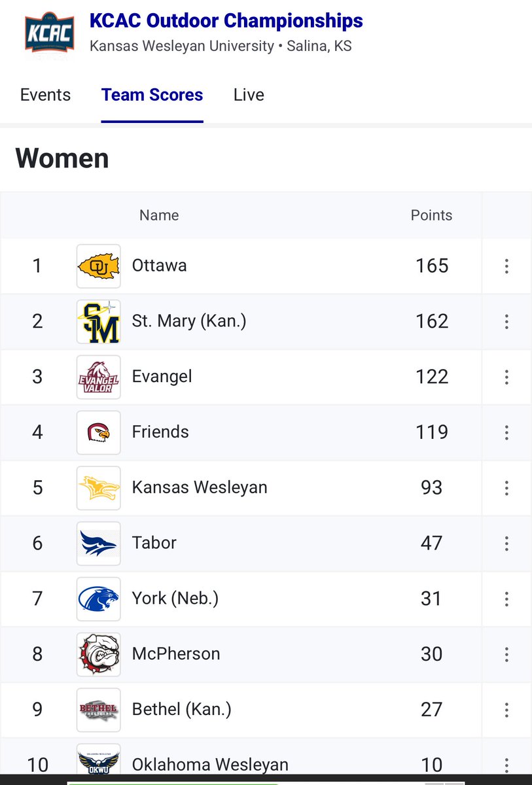Show more options for McPherson
This screenshot has height=785, width=532.
pyautogui.click(x=506, y=654)
